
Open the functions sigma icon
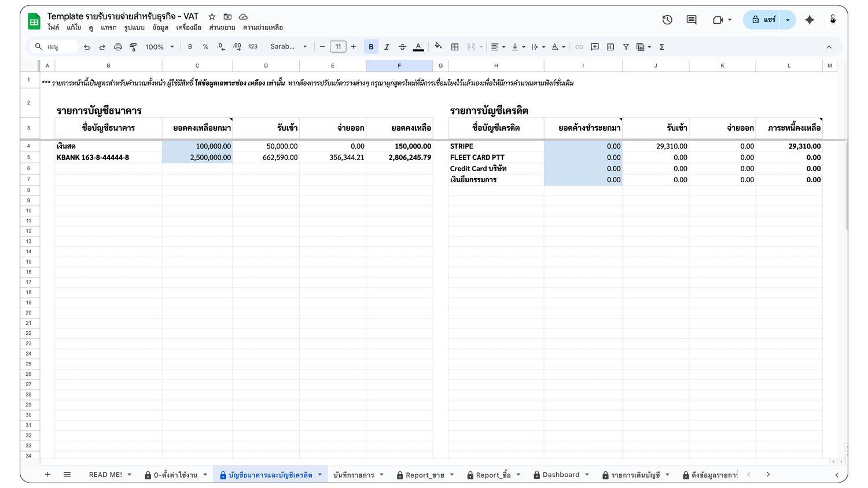(x=661, y=47)
